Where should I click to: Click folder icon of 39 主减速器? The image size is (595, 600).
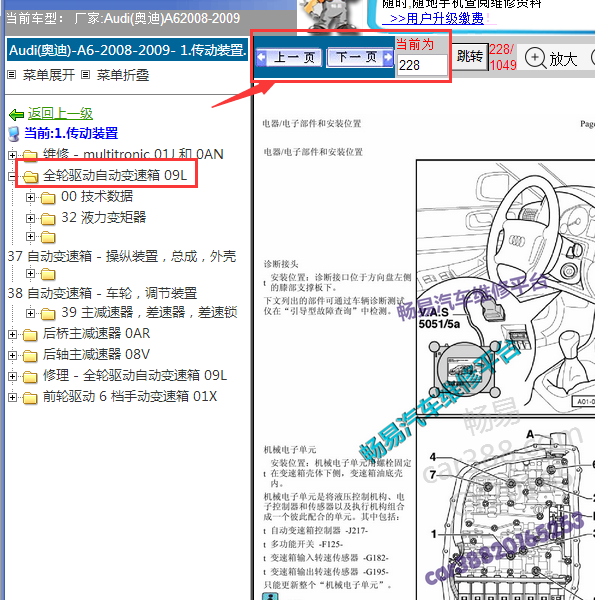[x=48, y=314]
